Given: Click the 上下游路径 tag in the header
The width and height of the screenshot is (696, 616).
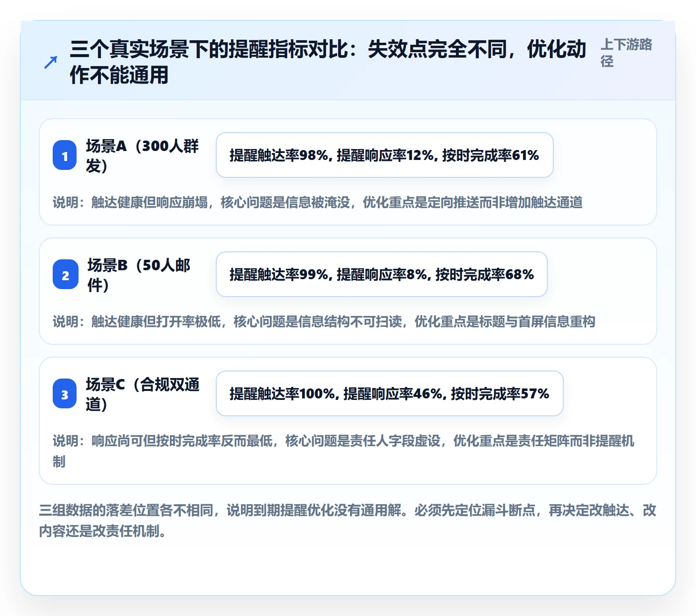Looking at the screenshot, I should coord(626,53).
